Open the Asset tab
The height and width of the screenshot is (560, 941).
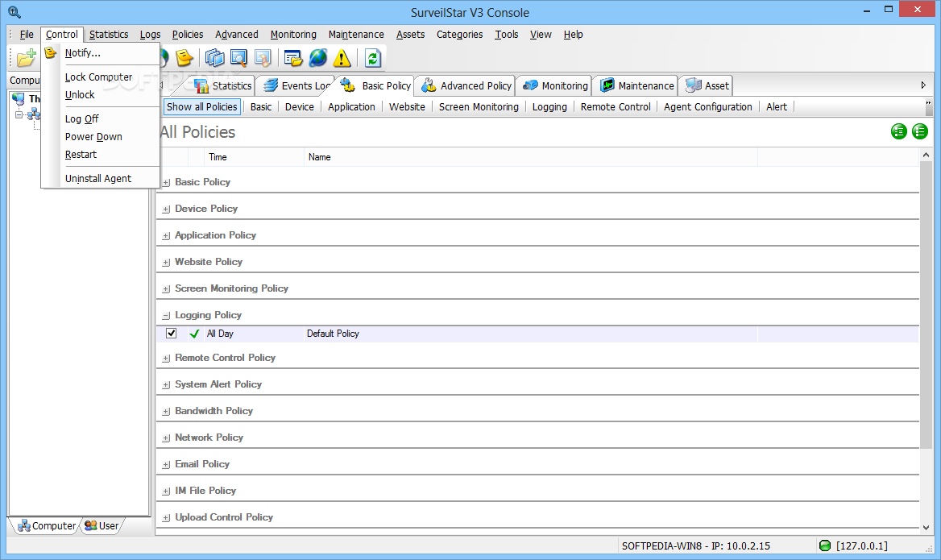click(x=707, y=86)
